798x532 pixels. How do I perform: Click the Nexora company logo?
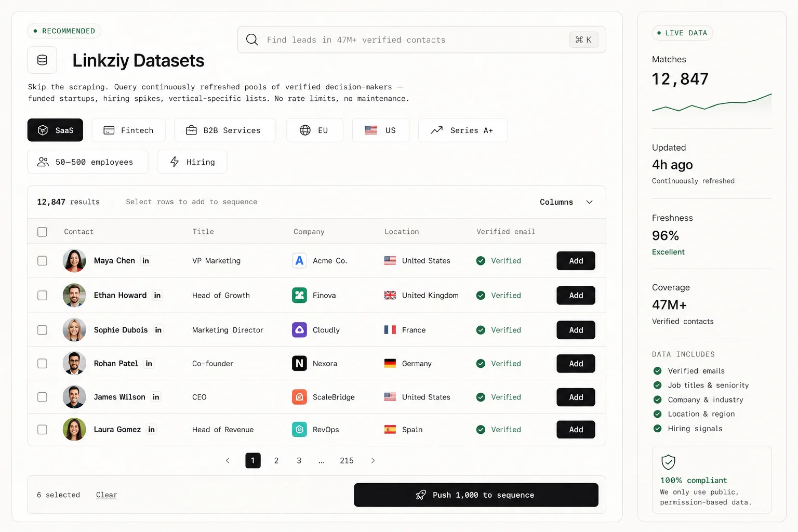pyautogui.click(x=299, y=364)
